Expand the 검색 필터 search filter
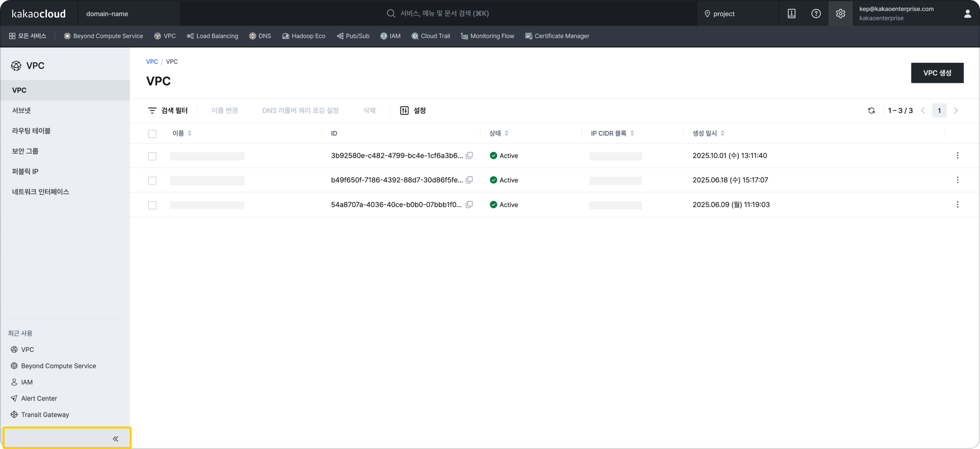 tap(168, 111)
